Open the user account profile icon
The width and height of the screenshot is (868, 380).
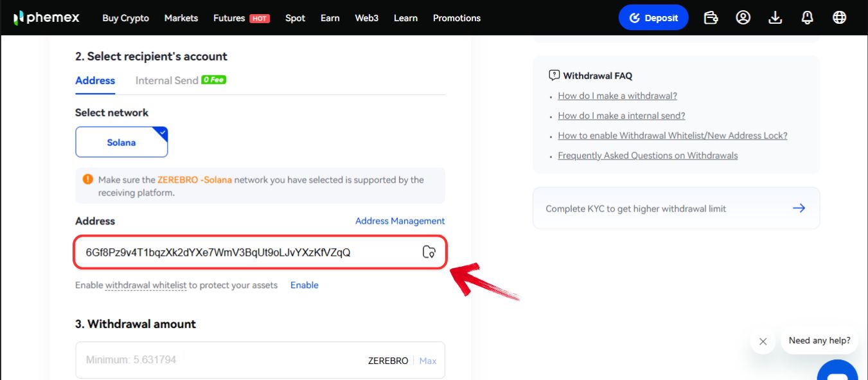click(743, 17)
